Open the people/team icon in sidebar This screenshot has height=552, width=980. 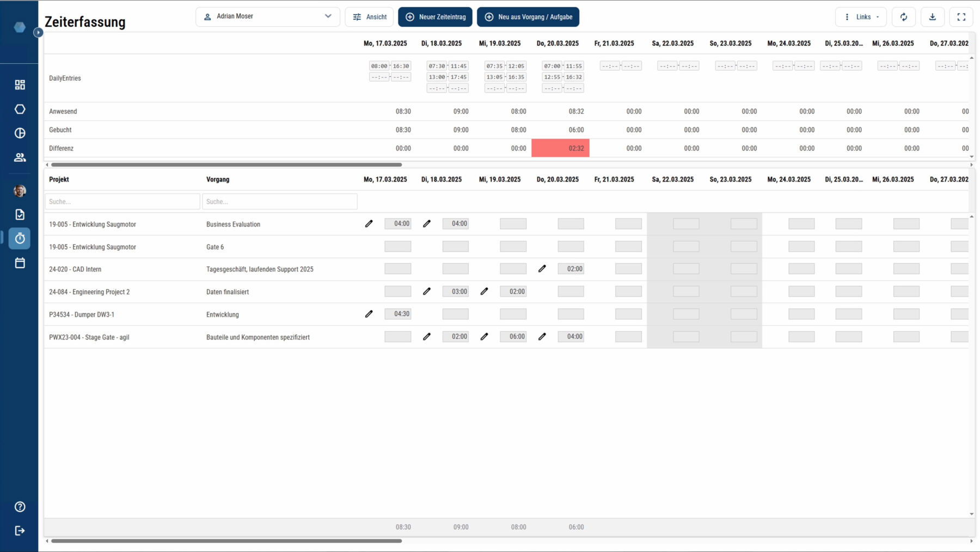pyautogui.click(x=20, y=157)
